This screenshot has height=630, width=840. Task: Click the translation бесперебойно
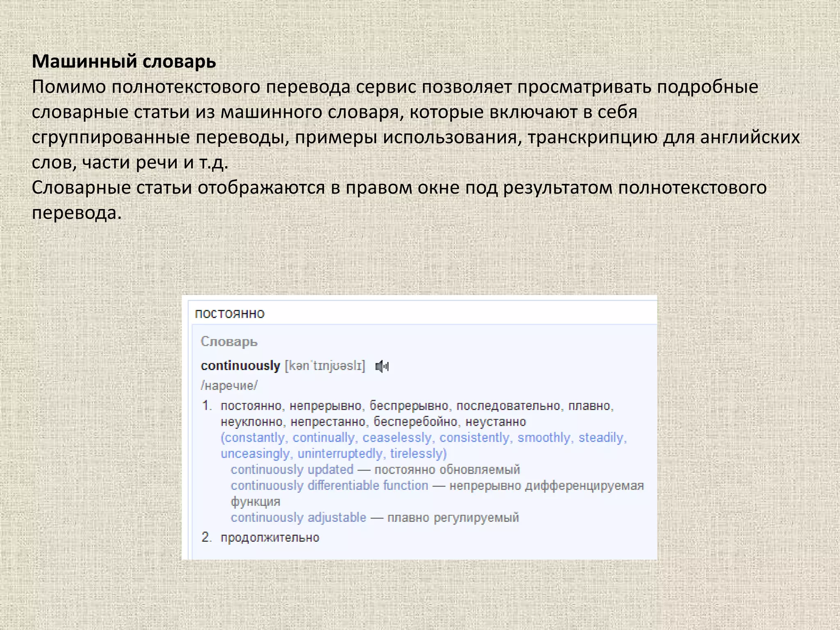click(415, 422)
